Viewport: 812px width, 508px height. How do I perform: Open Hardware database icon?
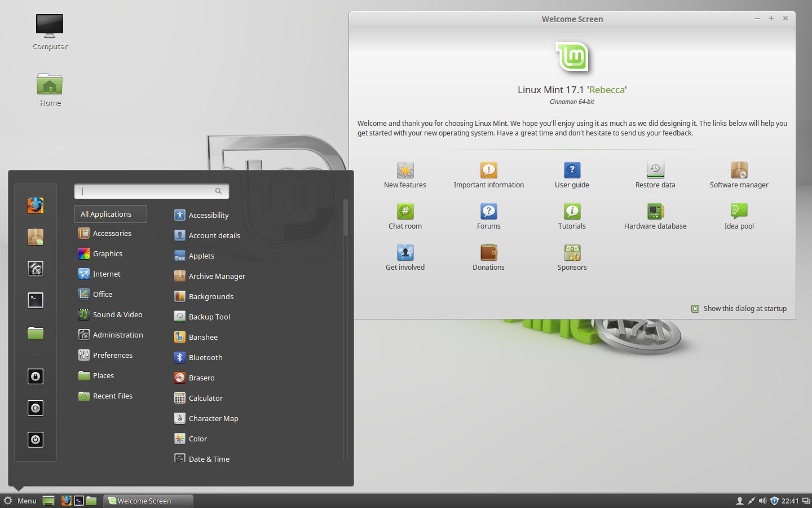[x=655, y=211]
